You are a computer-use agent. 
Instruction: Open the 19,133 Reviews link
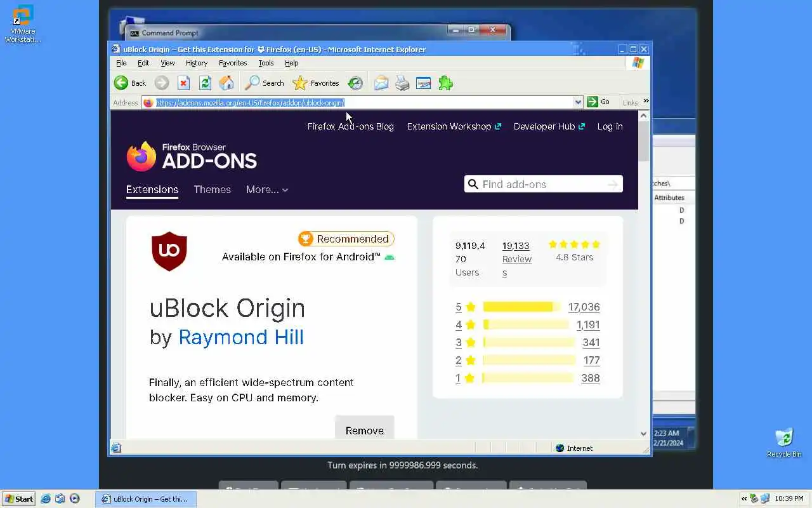point(516,259)
